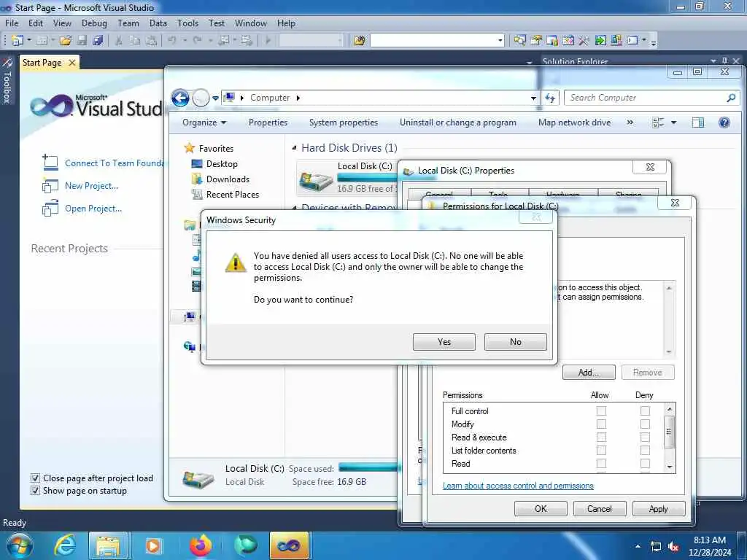This screenshot has height=560, width=747.
Task: Click the permissions list scrollbar thumb
Action: (x=669, y=432)
